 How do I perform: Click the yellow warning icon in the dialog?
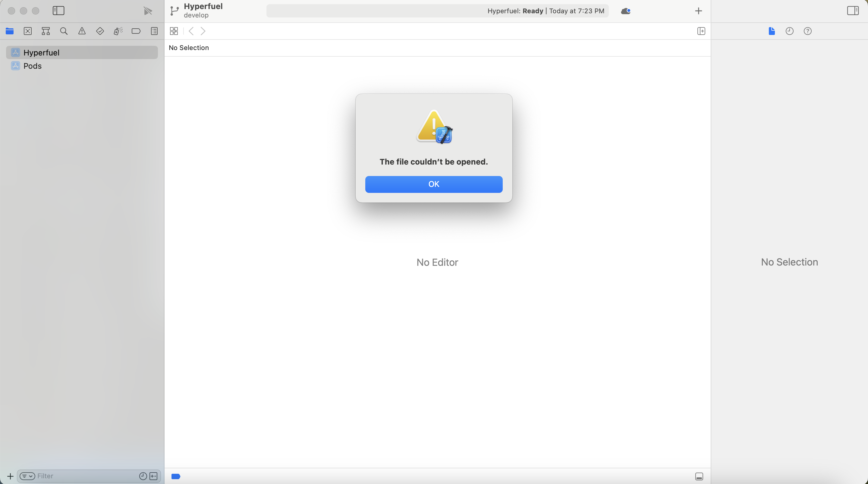point(434,126)
